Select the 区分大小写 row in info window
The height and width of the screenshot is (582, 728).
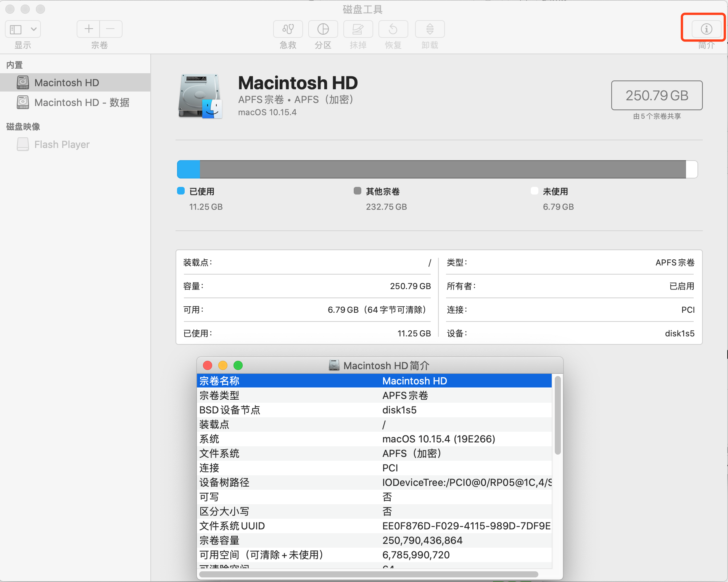coord(374,511)
